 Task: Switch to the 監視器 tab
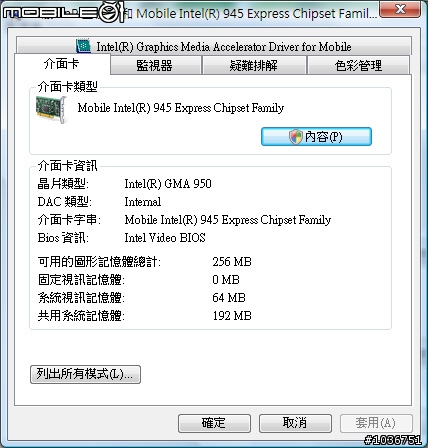pyautogui.click(x=155, y=65)
